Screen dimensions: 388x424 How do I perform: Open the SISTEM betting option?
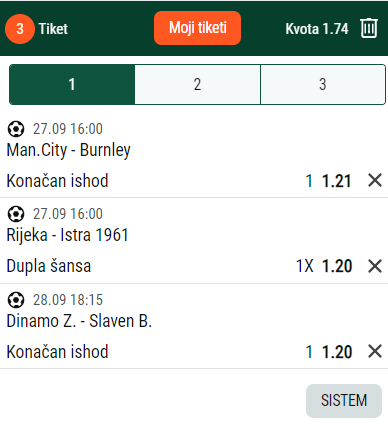(x=344, y=400)
